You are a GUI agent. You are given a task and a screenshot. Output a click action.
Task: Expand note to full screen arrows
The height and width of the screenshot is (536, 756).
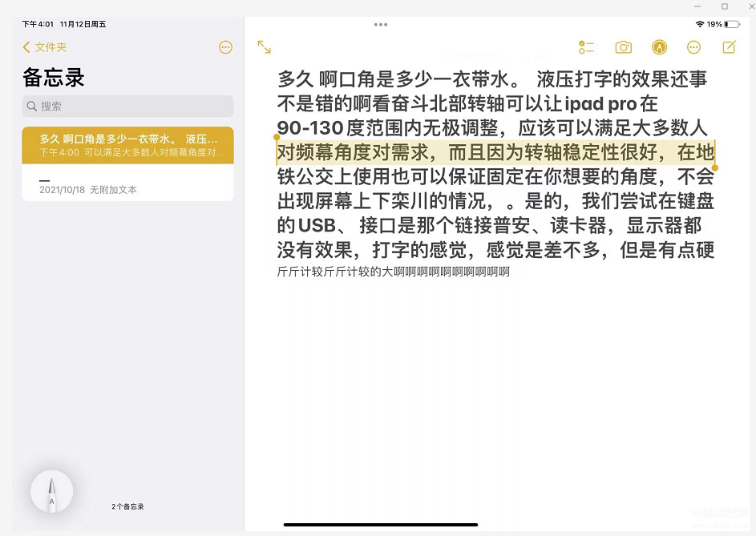[x=265, y=47]
